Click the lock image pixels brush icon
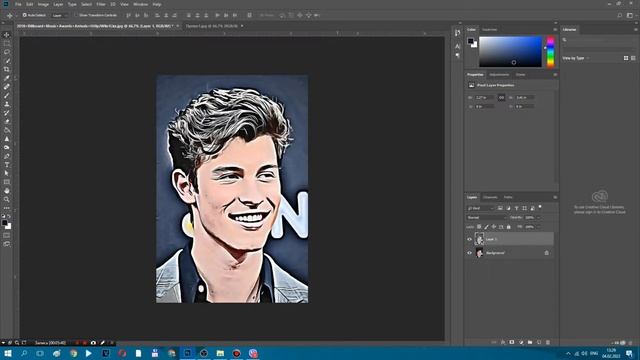Viewport: 640px width, 360px height. coord(487,227)
